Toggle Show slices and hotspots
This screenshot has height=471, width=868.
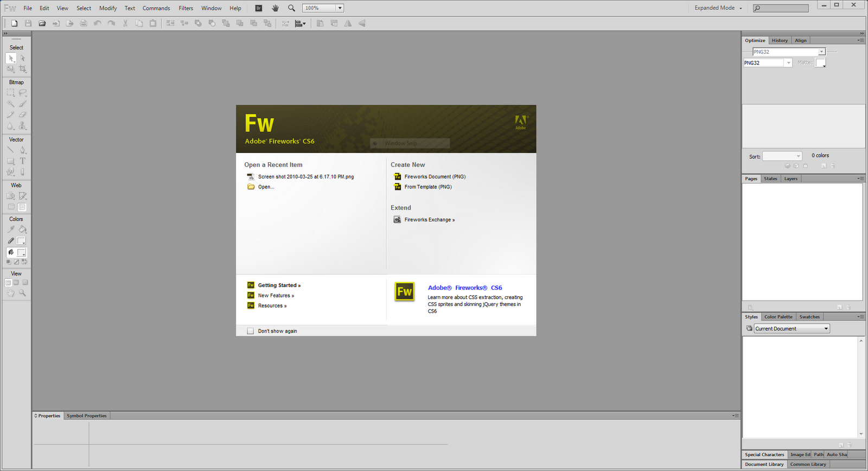click(22, 207)
